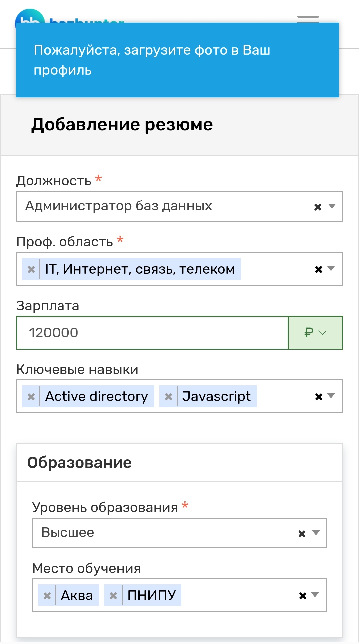
Task: Expand the Должность dropdown arrow
Action: pos(332,206)
